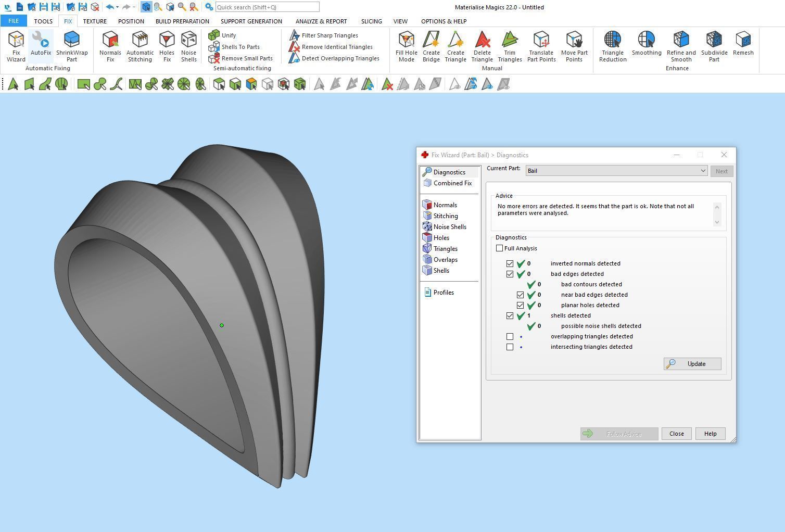Choose Shells To Parts
The width and height of the screenshot is (785, 532).
coord(234,47)
